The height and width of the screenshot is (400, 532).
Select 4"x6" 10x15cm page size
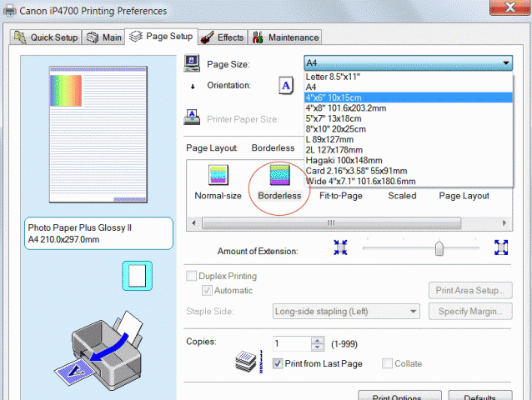pyautogui.click(x=409, y=97)
